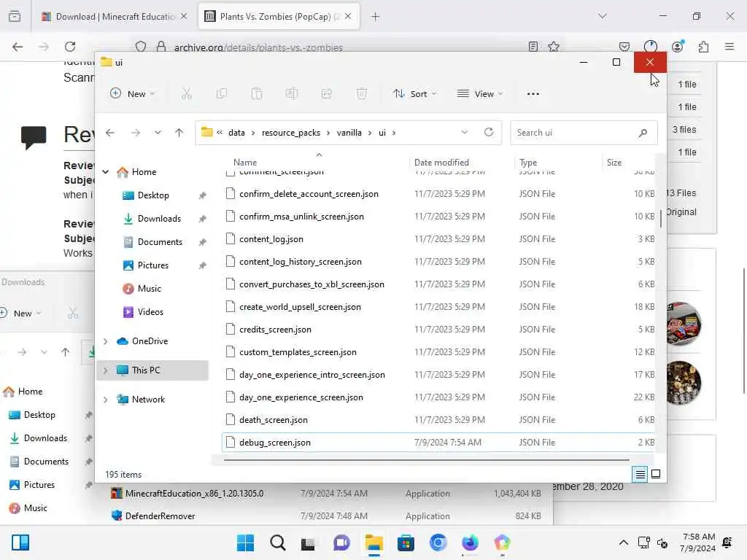Click the Rename icon in ui toolbar
Image resolution: width=747 pixels, height=560 pixels.
[292, 94]
